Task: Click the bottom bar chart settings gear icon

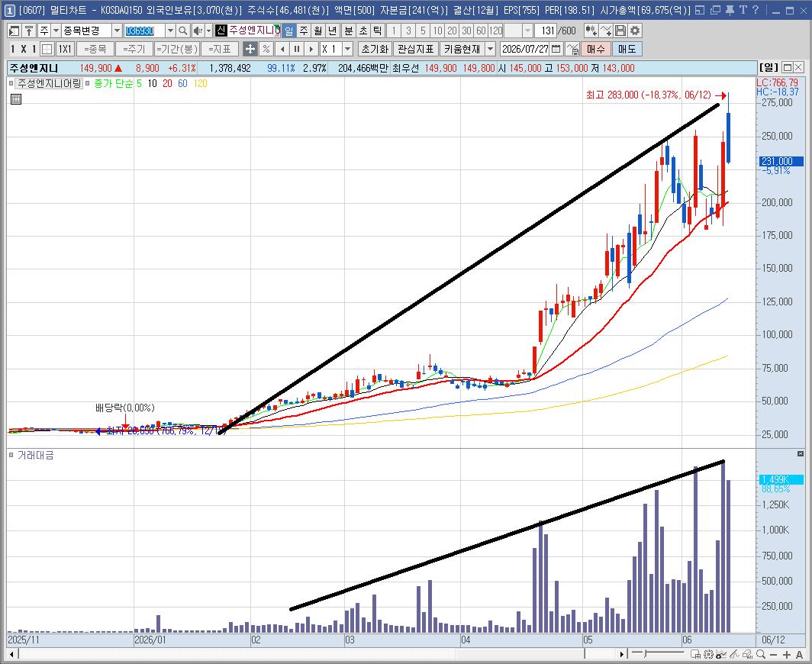Action: pos(708,654)
